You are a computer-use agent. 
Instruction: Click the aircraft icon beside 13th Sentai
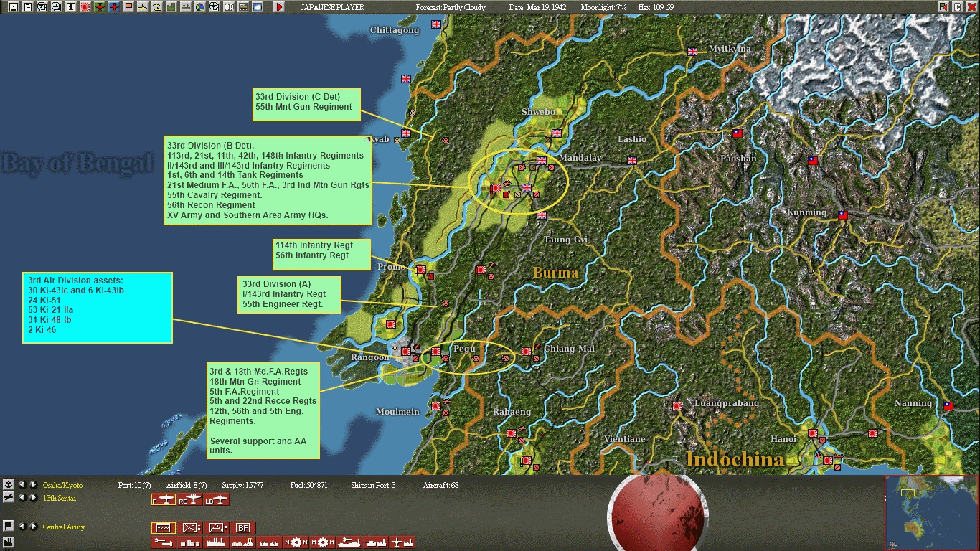pos(9,497)
